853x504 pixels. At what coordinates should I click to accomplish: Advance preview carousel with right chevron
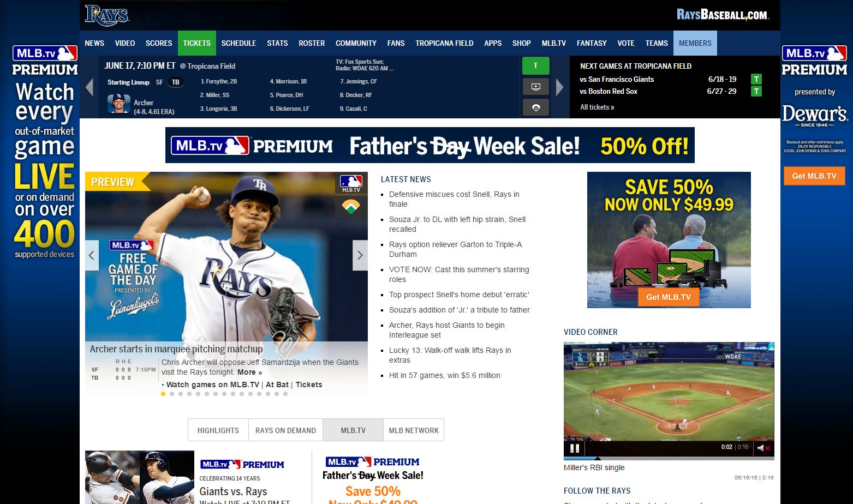(x=360, y=255)
